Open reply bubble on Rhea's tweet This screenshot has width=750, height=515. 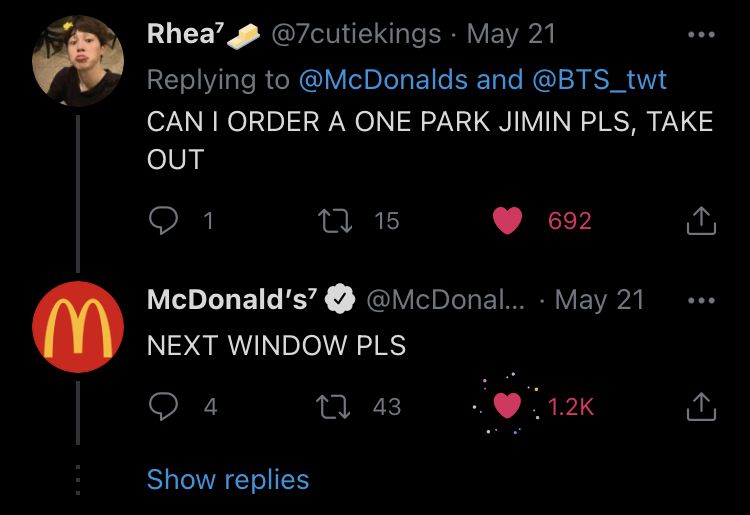point(163,220)
